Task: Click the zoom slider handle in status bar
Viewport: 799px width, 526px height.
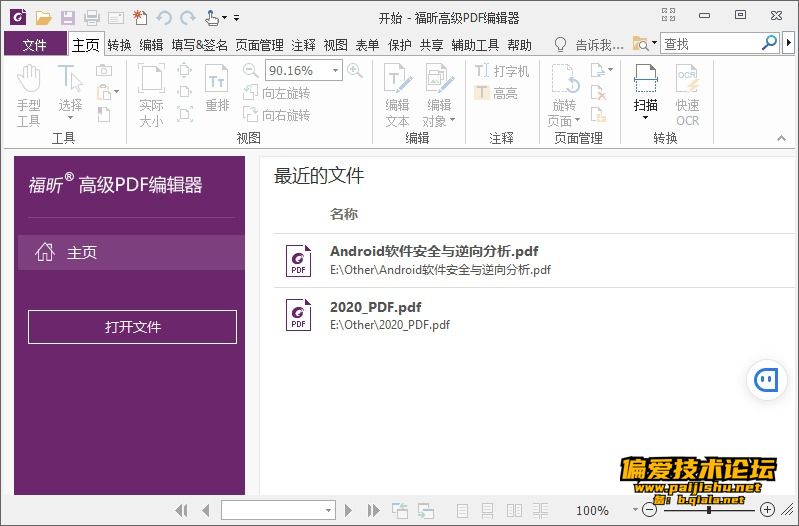Action: tap(708, 510)
